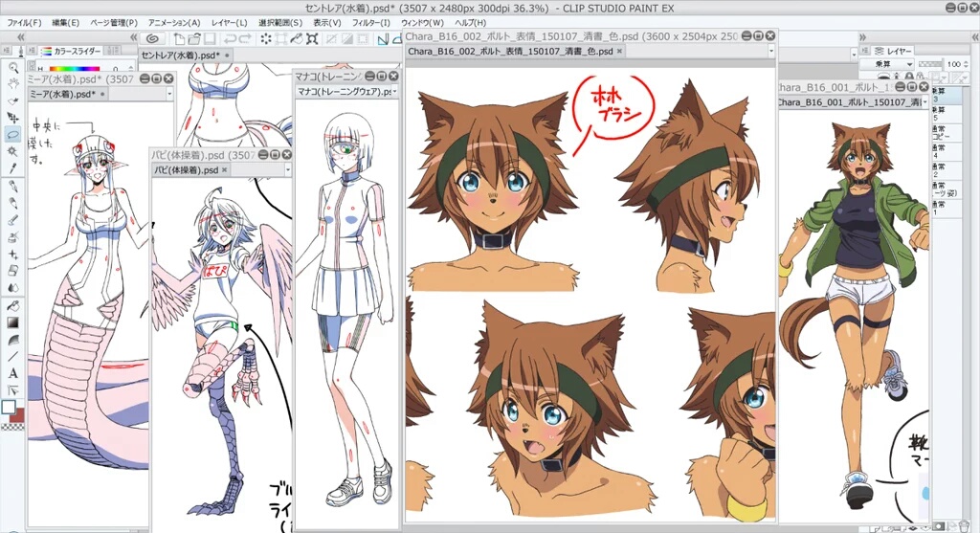Viewport: 980px width, 533px height.
Task: Select the Decoration sparkle tool
Action: [12, 255]
